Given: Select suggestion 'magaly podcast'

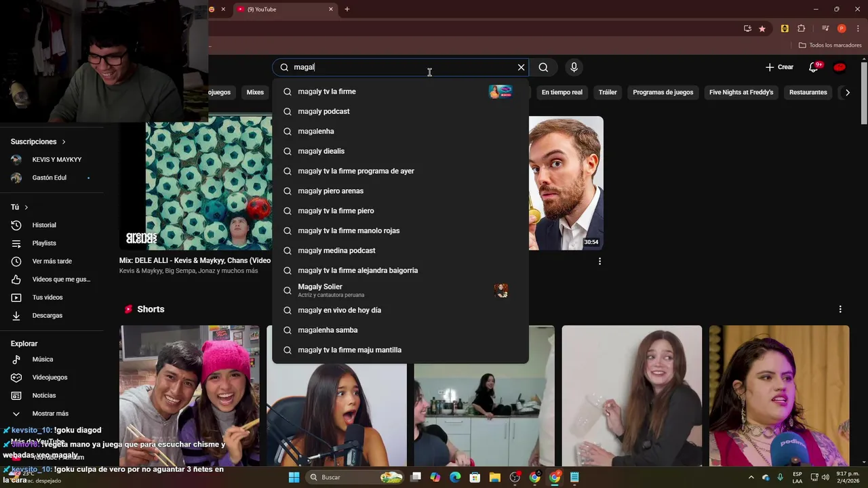Looking at the screenshot, I should click(400, 111).
